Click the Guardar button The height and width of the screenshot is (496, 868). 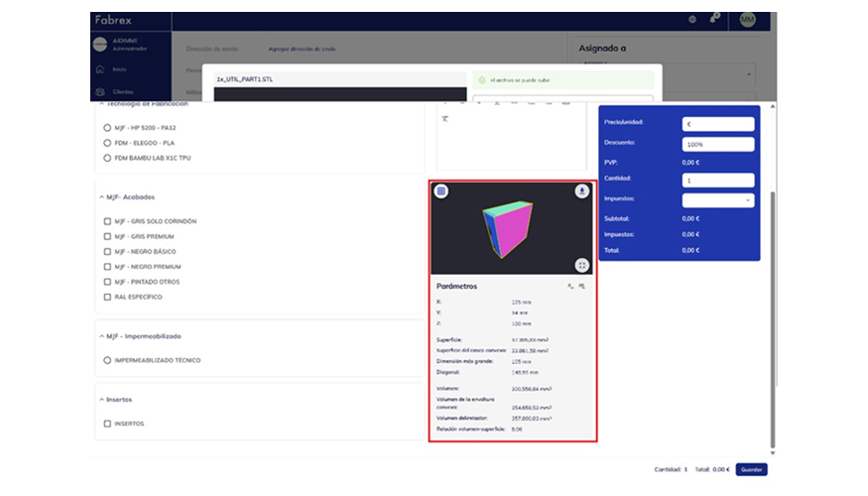[x=751, y=469]
